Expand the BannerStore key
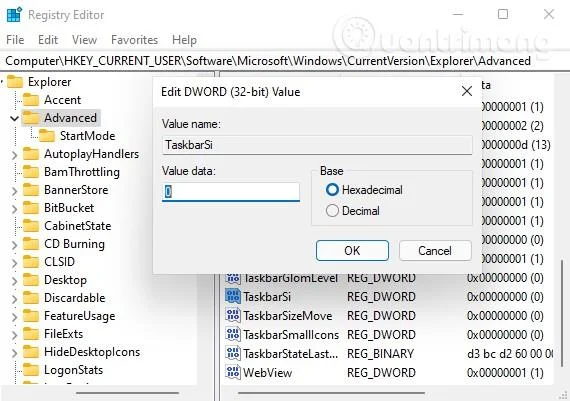Image resolution: width=570 pixels, height=401 pixels. [x=15, y=191]
